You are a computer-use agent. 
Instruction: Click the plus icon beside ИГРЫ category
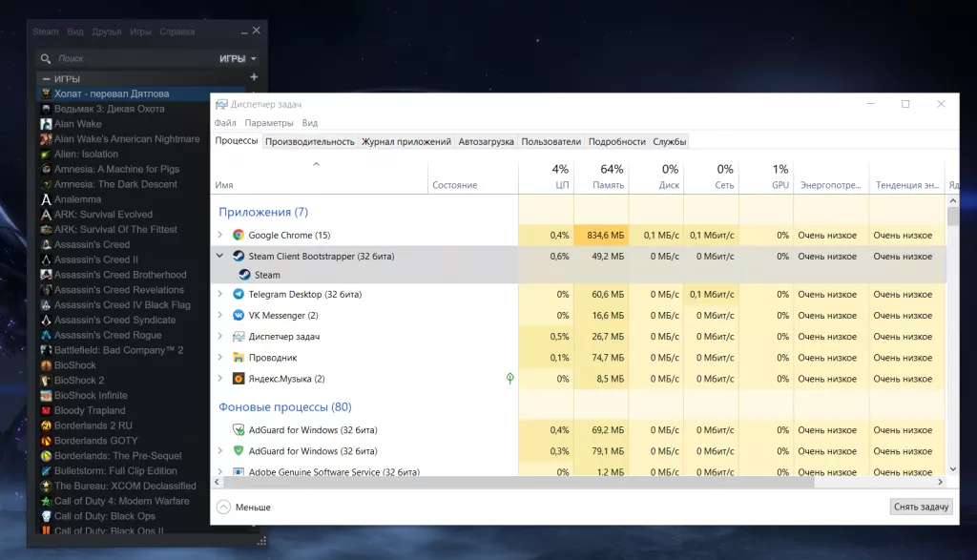(254, 77)
